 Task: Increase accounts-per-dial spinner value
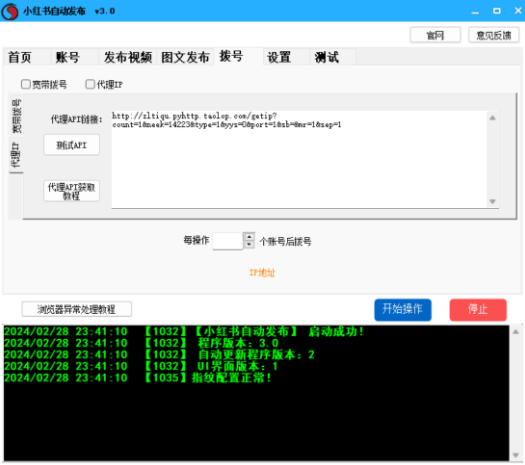coord(249,237)
